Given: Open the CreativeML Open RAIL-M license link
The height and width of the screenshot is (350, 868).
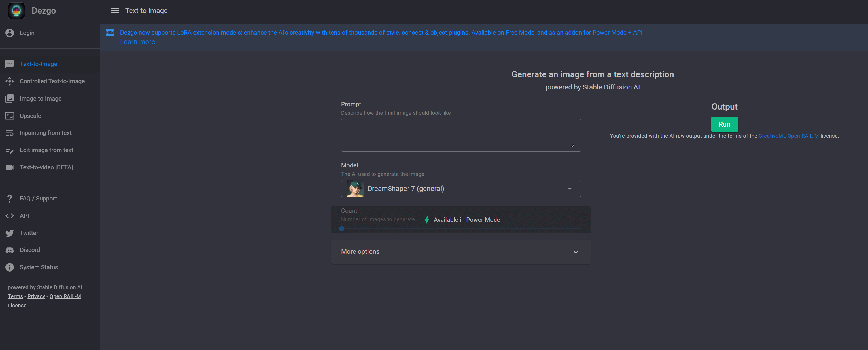Looking at the screenshot, I should pyautogui.click(x=788, y=136).
